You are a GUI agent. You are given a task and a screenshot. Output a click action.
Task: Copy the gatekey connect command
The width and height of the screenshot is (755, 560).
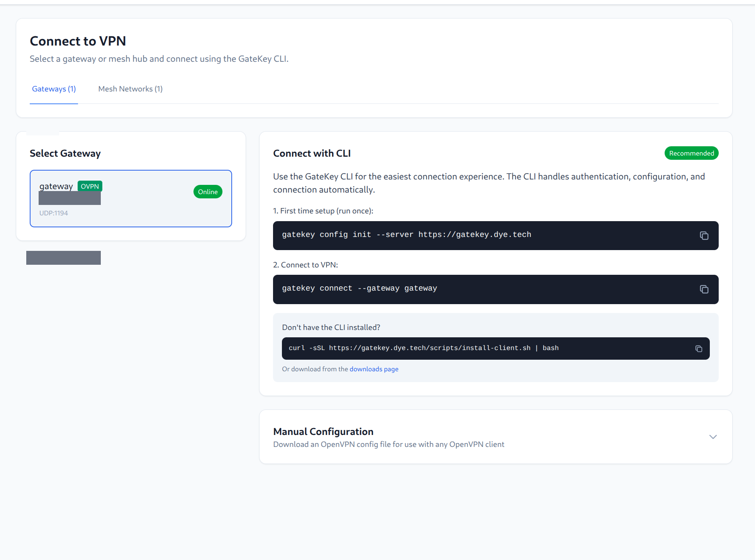pyautogui.click(x=704, y=289)
